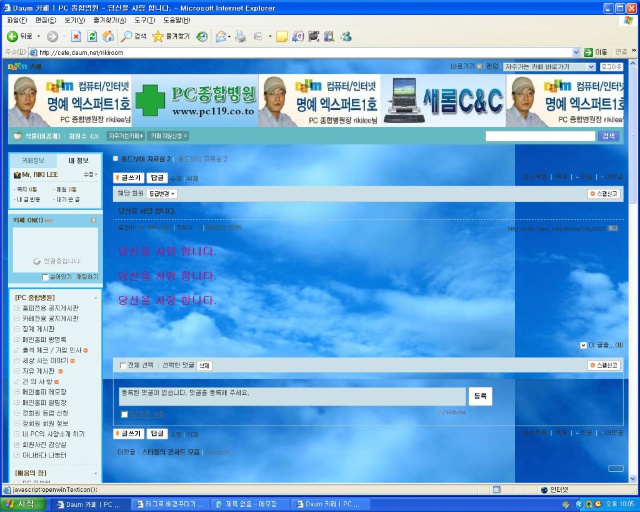Click the 등록 comment submit button
The height and width of the screenshot is (512, 640).
pos(480,396)
